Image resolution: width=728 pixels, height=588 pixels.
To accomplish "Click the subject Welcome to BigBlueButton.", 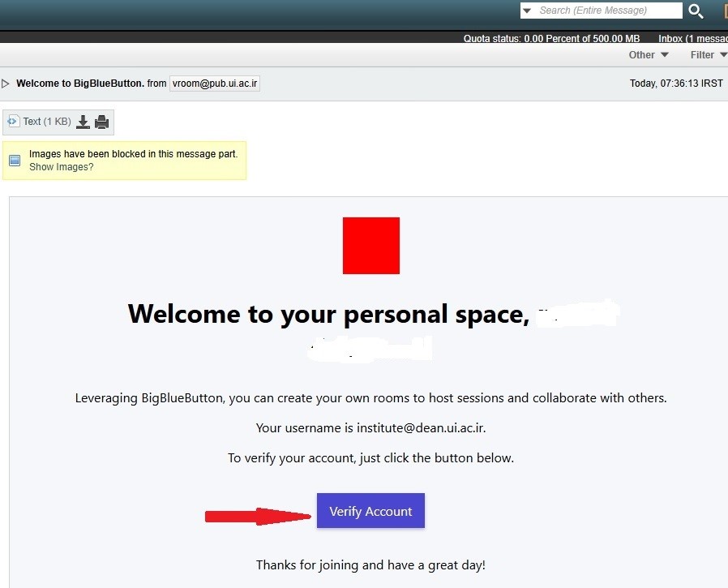I will pos(80,84).
